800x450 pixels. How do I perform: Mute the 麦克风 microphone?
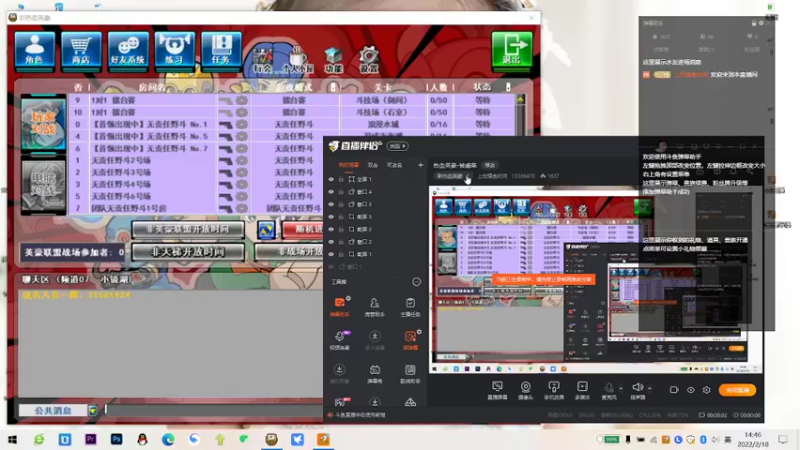[x=609, y=390]
